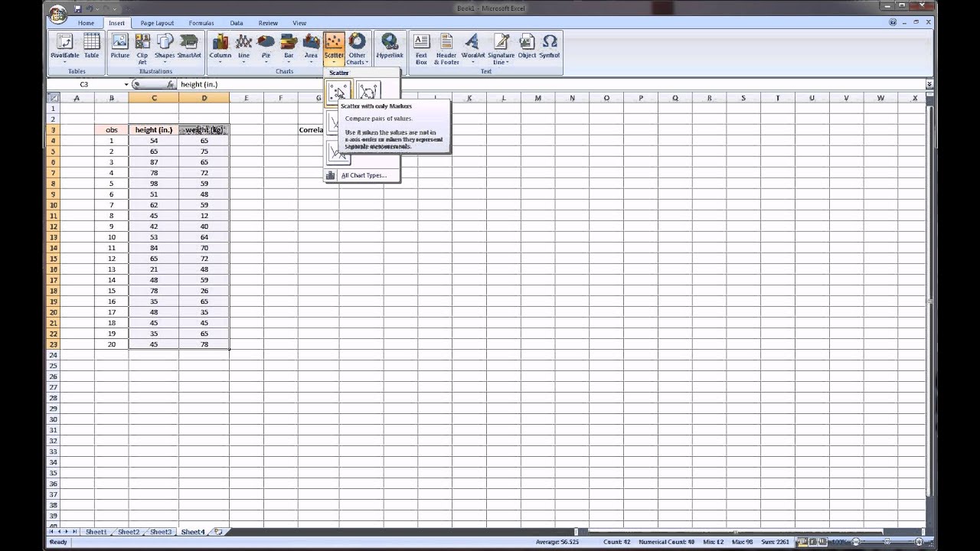Select the Sheet2 tab
The height and width of the screenshot is (551, 980).
coord(129,532)
